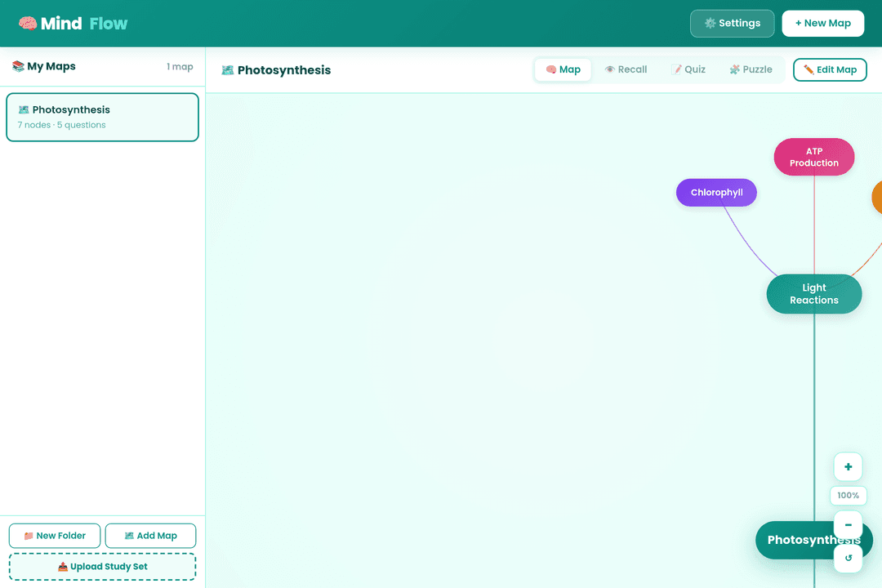Click the New Folder button
The width and height of the screenshot is (882, 588).
(x=55, y=536)
